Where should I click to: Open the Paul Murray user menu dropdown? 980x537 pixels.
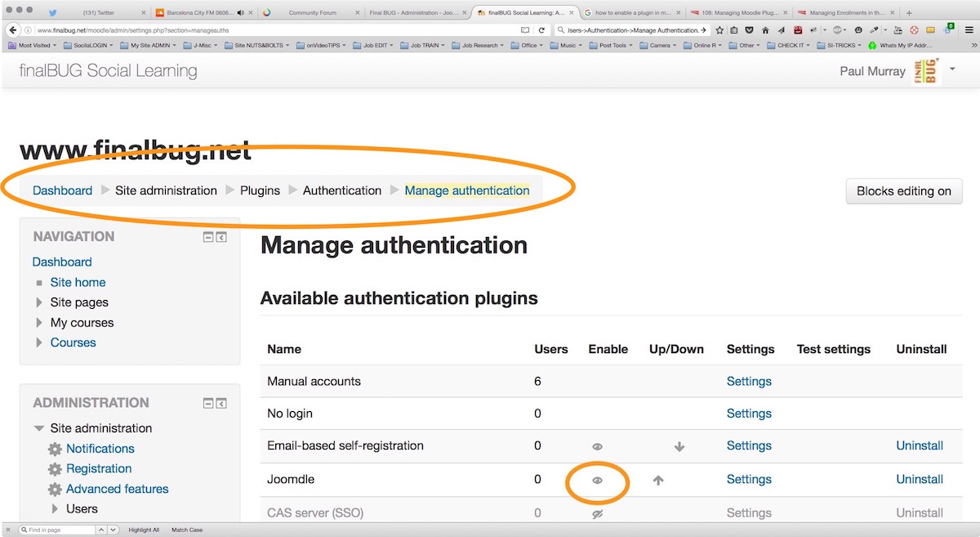[952, 69]
